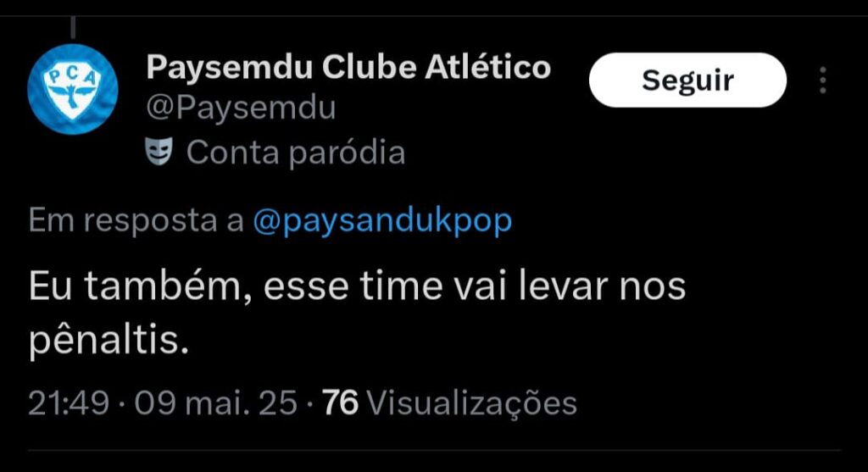View the 76 Visualizações count
Viewport: 868px width, 472px height.
[x=449, y=403]
